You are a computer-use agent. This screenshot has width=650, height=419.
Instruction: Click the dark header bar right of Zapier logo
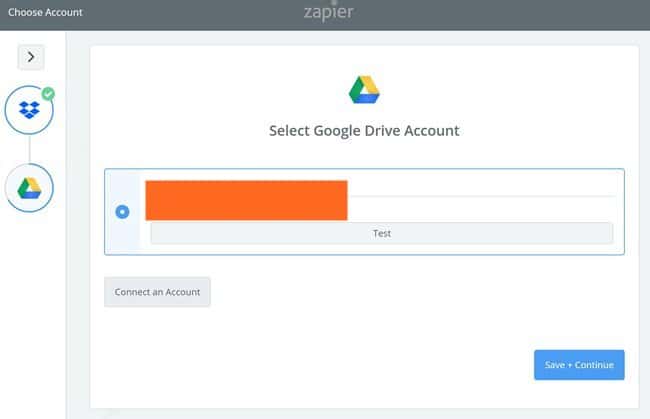click(x=500, y=13)
